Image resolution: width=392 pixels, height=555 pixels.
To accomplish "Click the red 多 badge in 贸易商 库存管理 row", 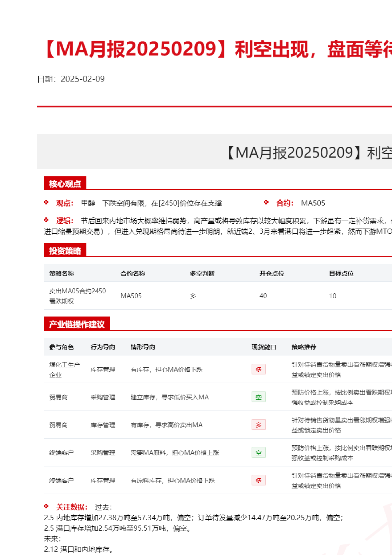I will coord(258,425).
